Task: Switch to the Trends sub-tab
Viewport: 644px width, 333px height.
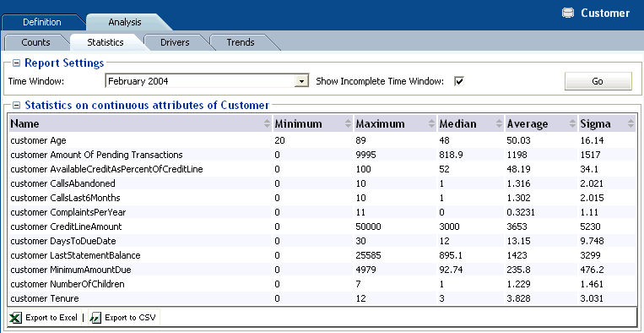Action: pos(241,42)
